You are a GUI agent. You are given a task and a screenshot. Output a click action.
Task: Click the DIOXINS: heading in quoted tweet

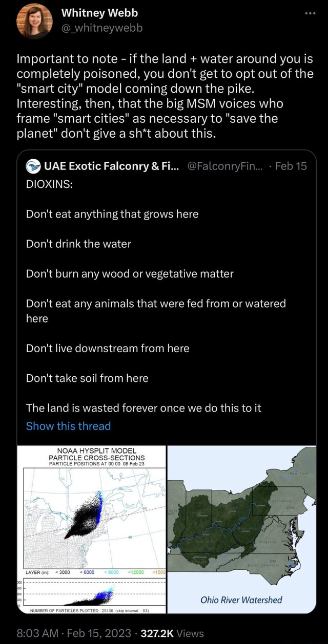pyautogui.click(x=49, y=184)
